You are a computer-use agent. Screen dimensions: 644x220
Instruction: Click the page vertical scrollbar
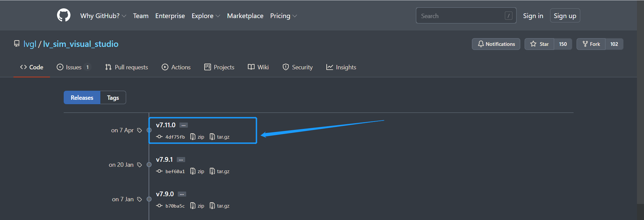640,100
